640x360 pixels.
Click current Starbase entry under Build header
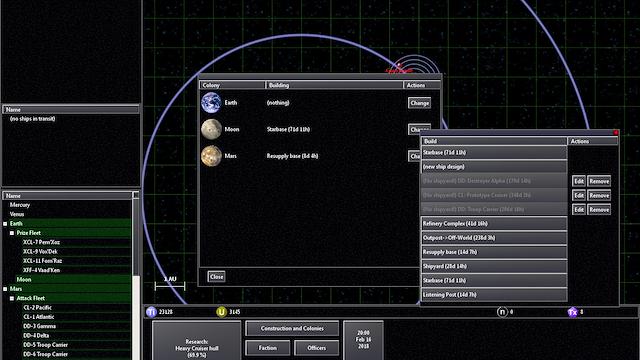coord(494,152)
